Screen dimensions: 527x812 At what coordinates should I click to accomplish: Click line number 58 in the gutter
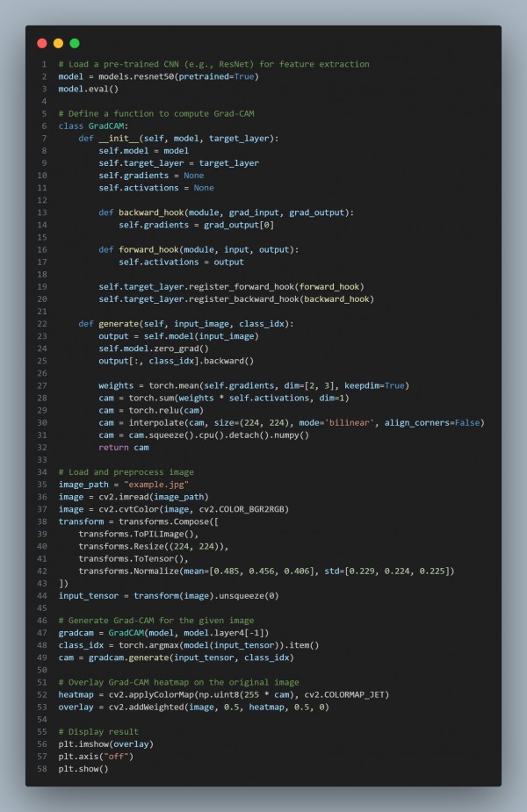(x=42, y=769)
